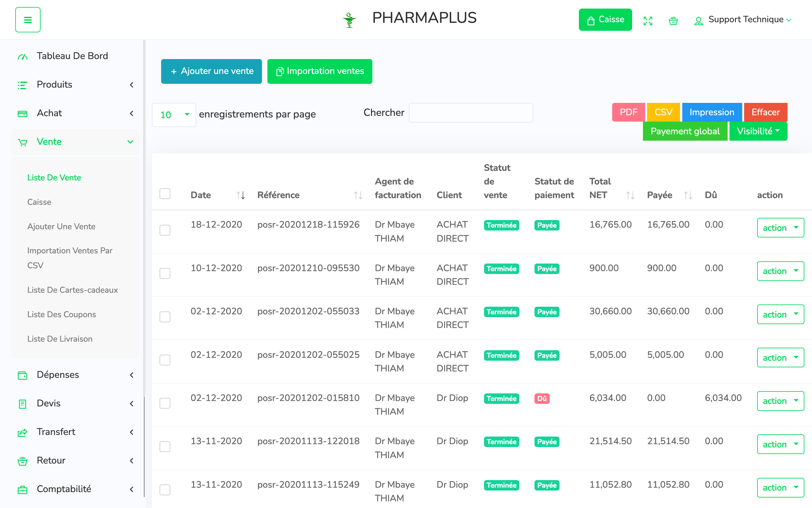Open Liste De Vente submenu item
Image resolution: width=812 pixels, height=508 pixels.
pyautogui.click(x=54, y=177)
